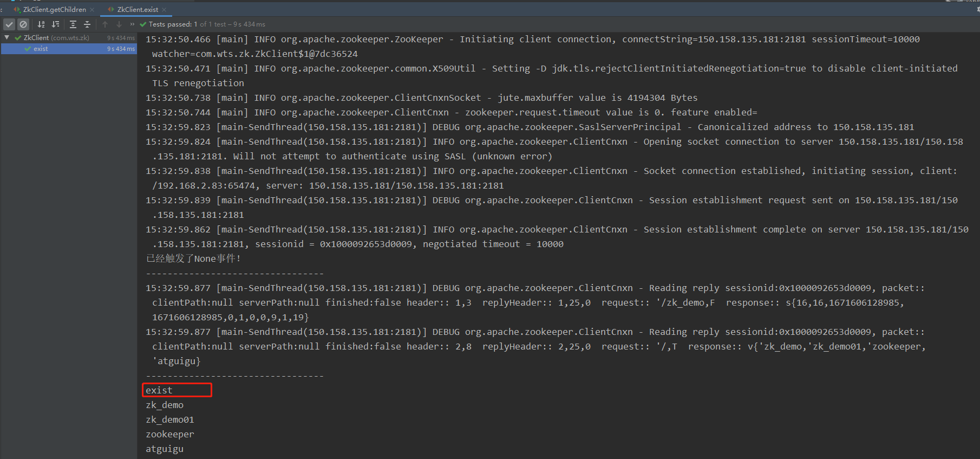Screen dimensions: 980x459
Task: Click the 'zk_demo' console output line
Action: 165,405
